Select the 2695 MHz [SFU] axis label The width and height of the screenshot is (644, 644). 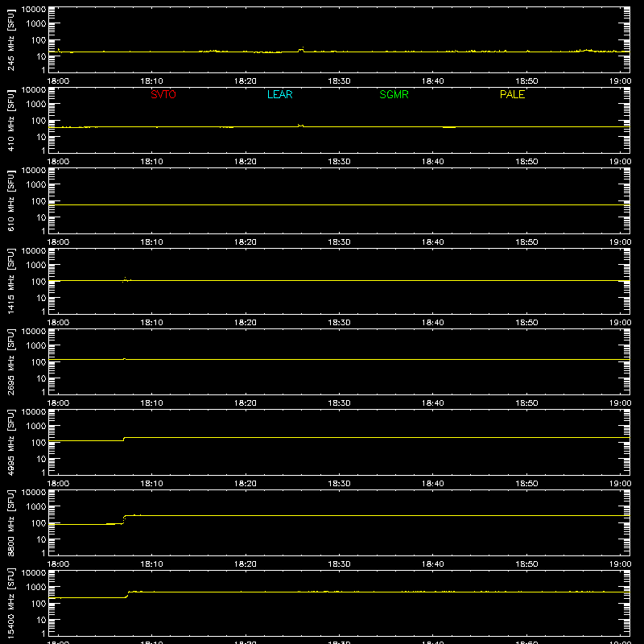click(11, 361)
